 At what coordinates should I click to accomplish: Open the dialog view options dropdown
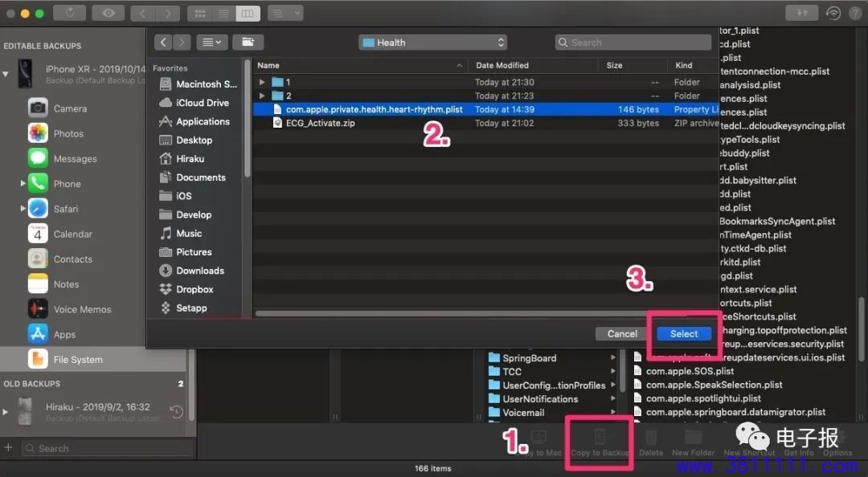tap(211, 42)
